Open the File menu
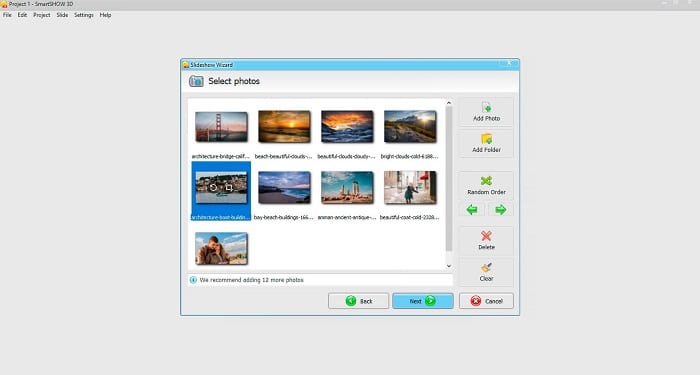Viewport: 700px width, 375px height. click(7, 15)
